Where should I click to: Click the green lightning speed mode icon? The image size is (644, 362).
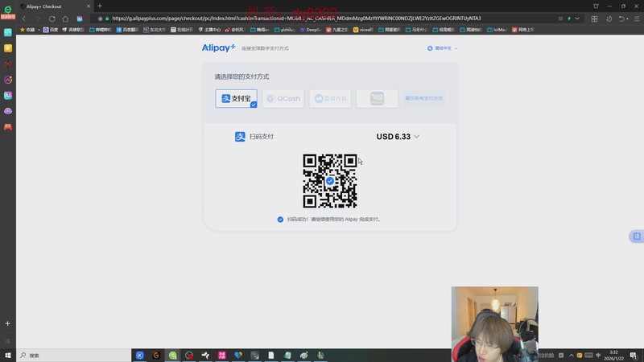click(569, 19)
